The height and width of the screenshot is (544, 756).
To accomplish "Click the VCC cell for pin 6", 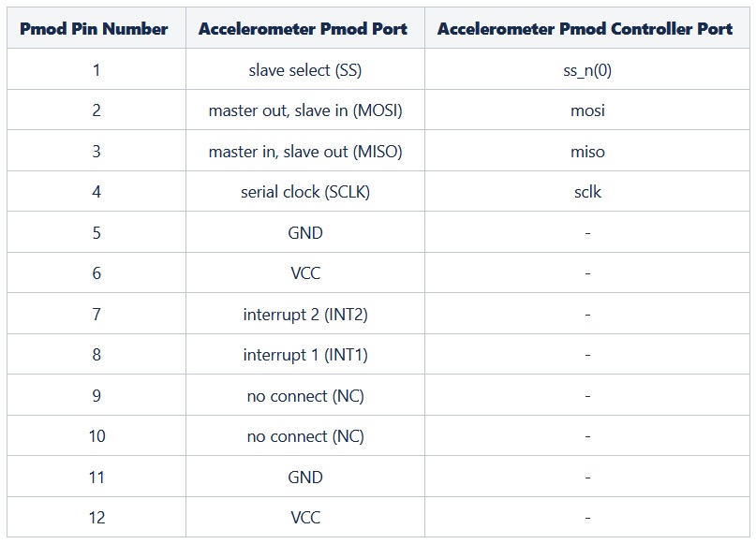I will 305,272.
